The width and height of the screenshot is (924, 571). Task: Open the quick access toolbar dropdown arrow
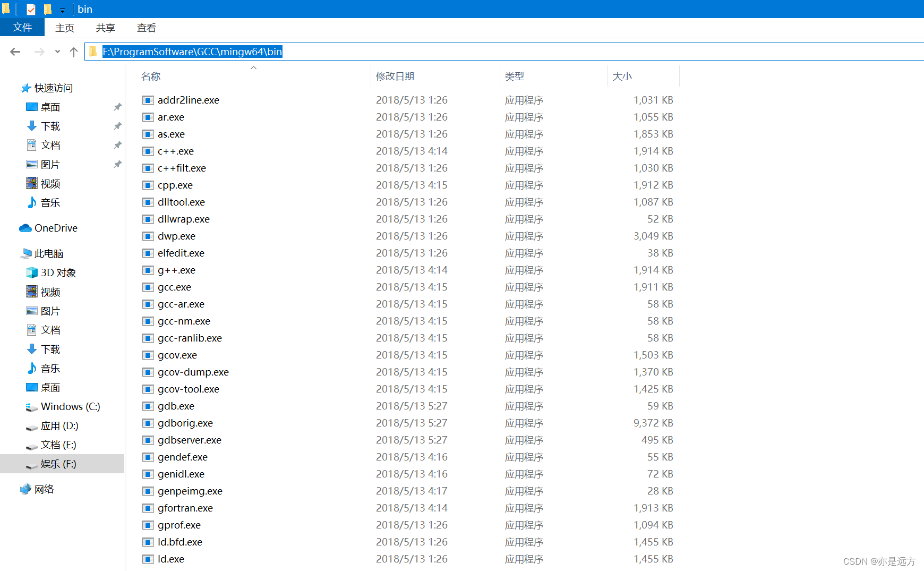pyautogui.click(x=62, y=10)
